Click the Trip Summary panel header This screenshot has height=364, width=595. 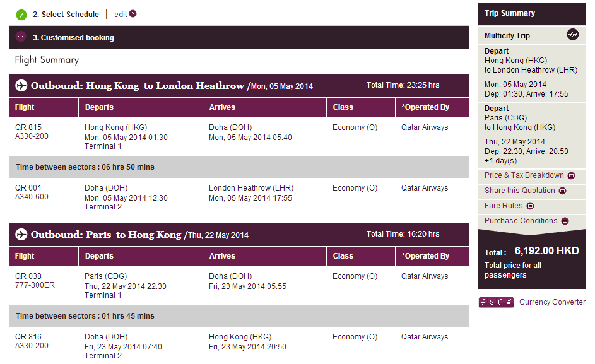coord(509,13)
